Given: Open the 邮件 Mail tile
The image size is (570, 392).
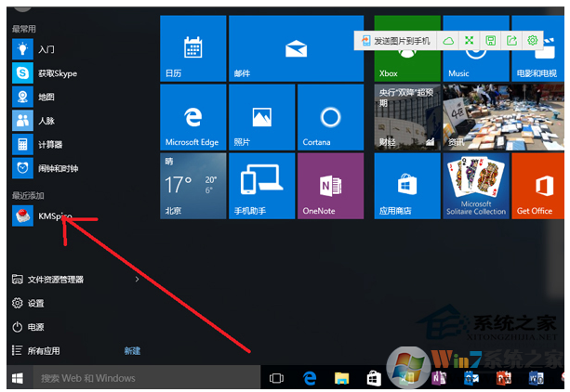Looking at the screenshot, I should click(x=297, y=48).
